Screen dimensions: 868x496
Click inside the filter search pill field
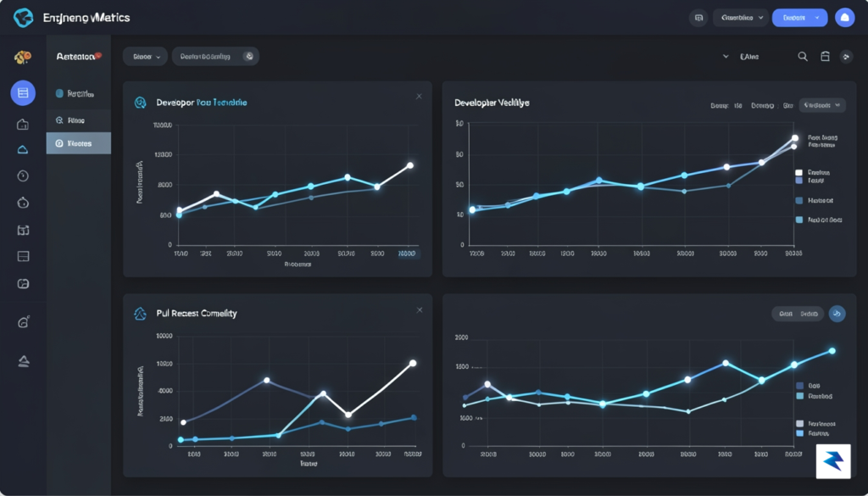[x=215, y=57]
